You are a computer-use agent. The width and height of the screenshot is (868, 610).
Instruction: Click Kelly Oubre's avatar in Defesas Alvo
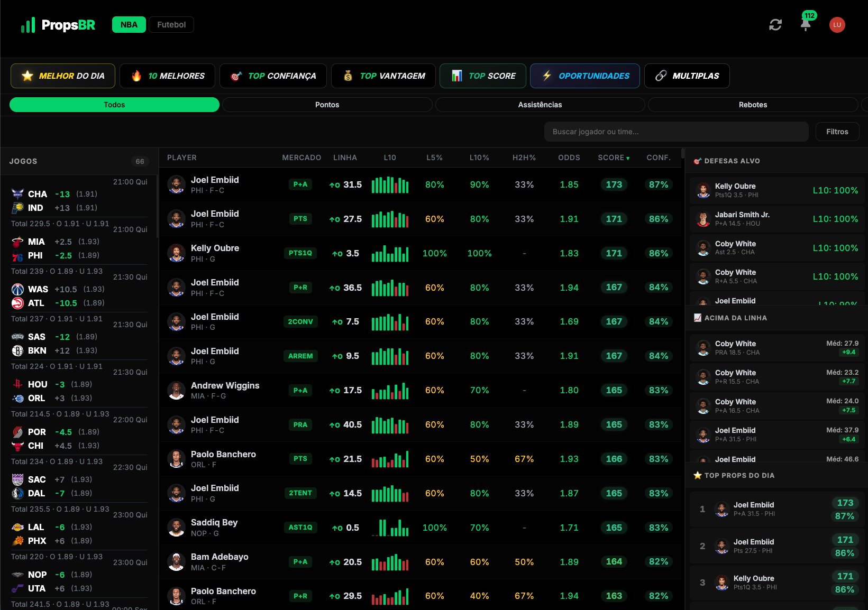(x=703, y=190)
